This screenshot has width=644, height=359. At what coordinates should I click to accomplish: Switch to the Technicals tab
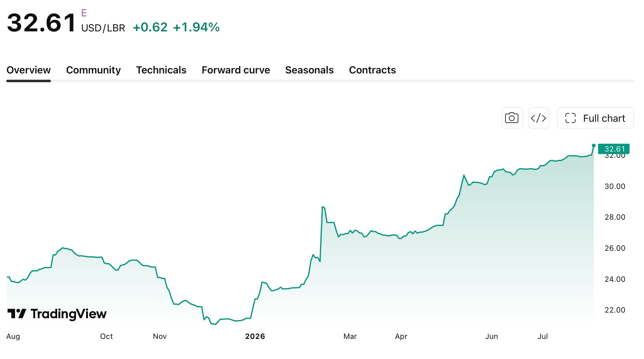point(161,70)
